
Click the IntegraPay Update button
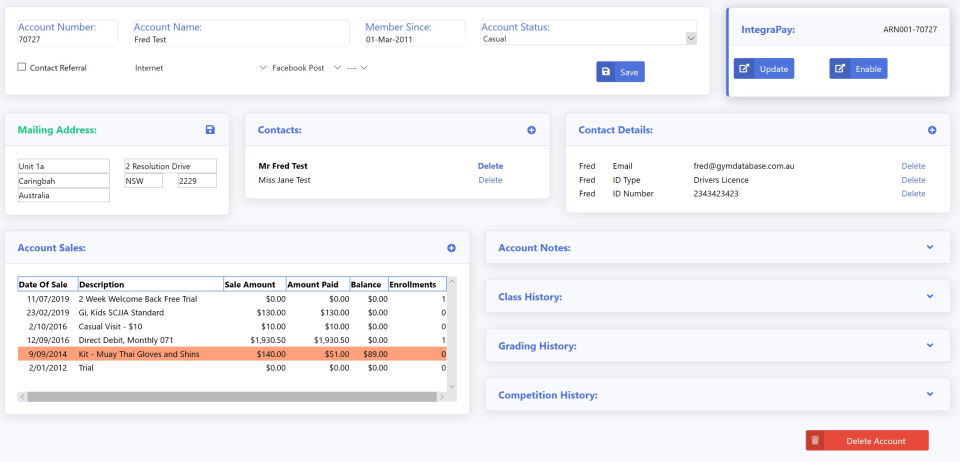click(x=763, y=69)
